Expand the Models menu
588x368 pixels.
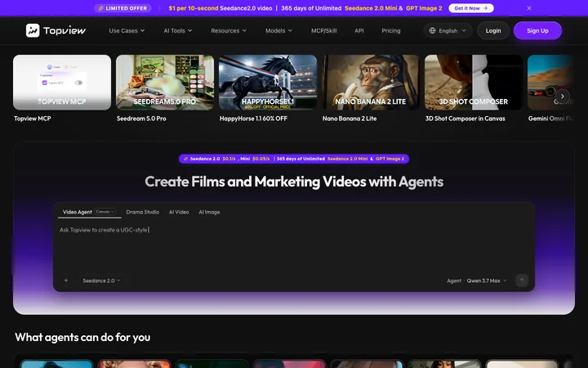pyautogui.click(x=278, y=30)
